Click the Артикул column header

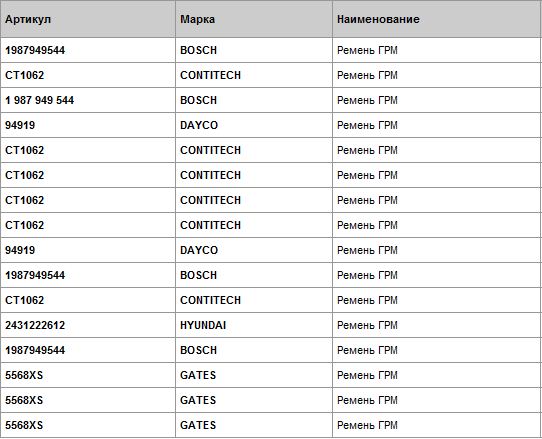click(28, 19)
